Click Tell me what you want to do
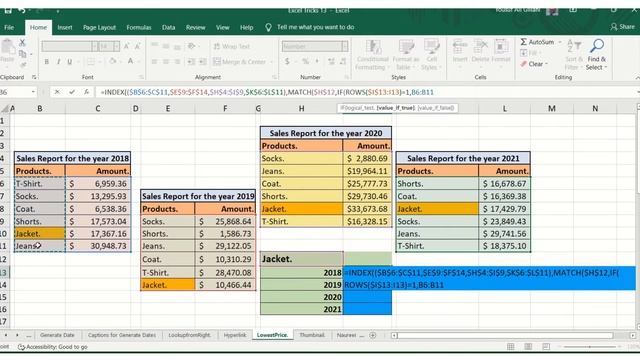Viewport: 640px width, 360px height. point(316,27)
